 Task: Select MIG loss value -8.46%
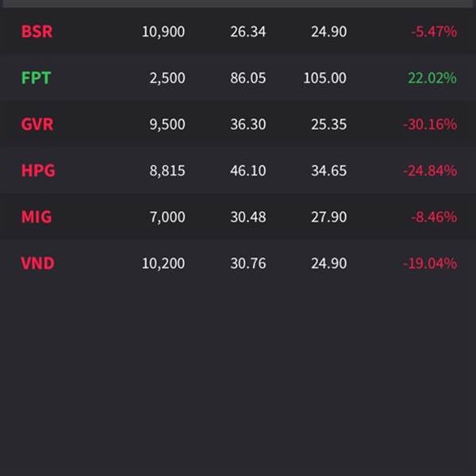point(434,217)
